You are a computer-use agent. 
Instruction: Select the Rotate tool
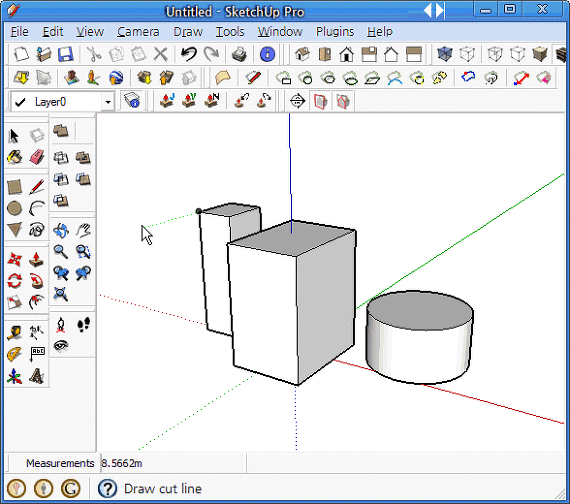[x=15, y=281]
